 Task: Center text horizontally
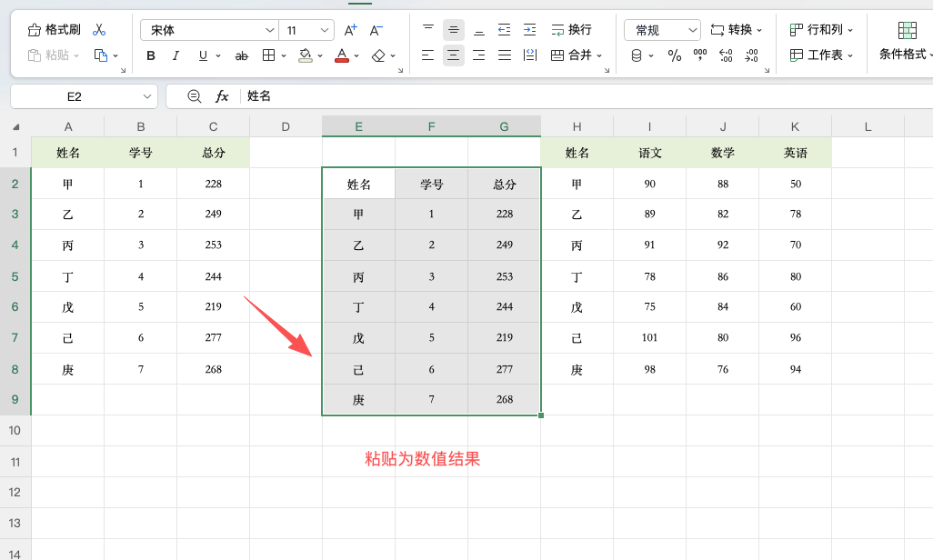pos(454,55)
